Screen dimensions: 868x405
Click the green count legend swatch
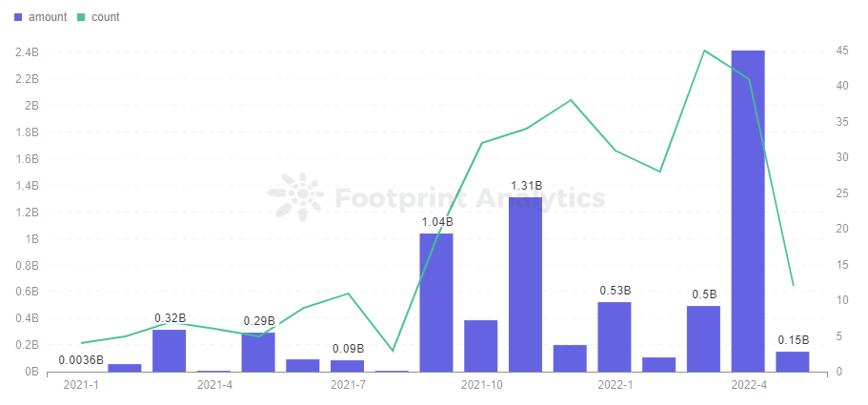[82, 17]
